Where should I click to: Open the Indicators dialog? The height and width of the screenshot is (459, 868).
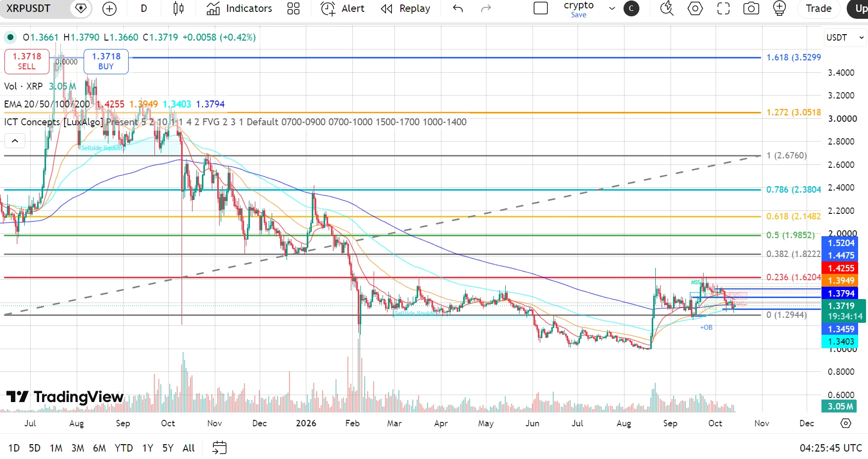tap(240, 8)
